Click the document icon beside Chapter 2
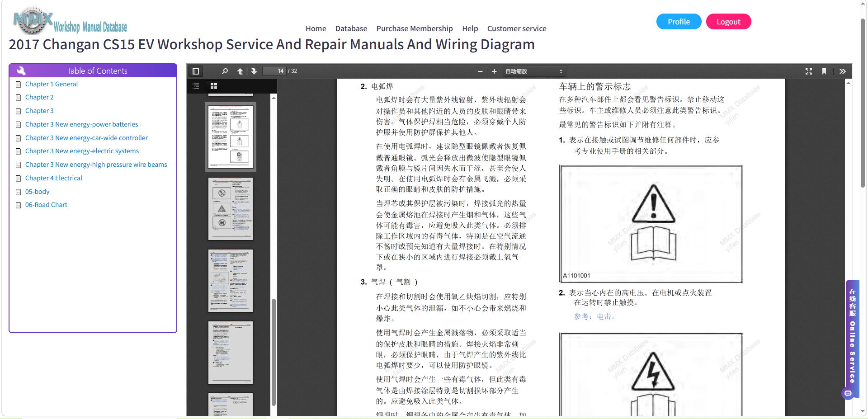This screenshot has width=868, height=419. [19, 98]
